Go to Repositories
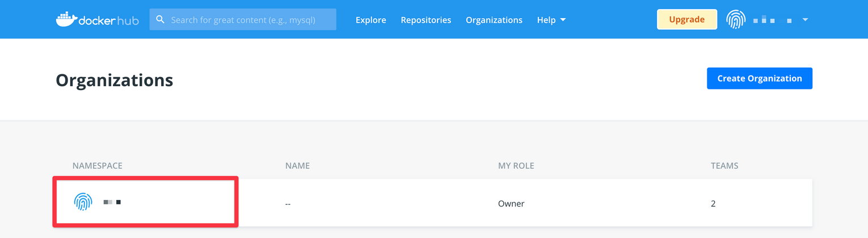Screen dimensions: 868x238 426,20
